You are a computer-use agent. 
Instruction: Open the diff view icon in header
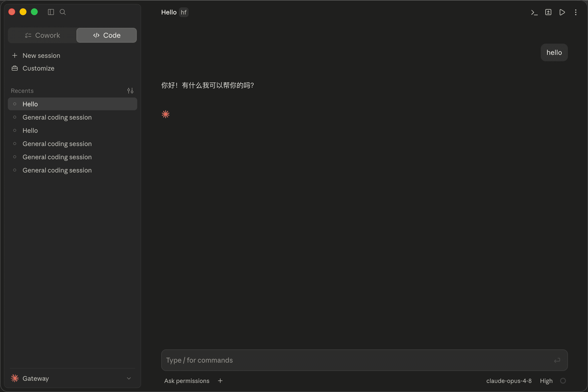[x=548, y=12]
